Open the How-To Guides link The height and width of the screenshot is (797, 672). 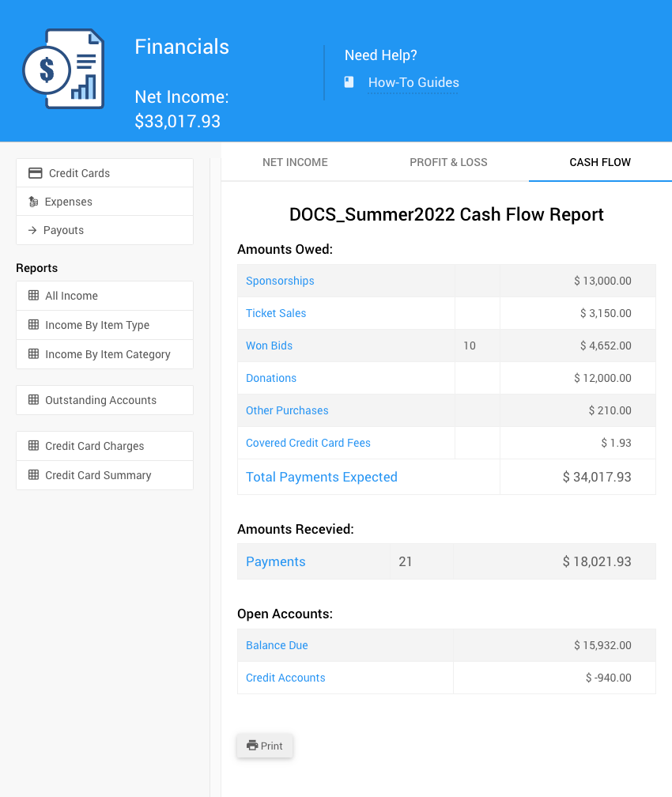click(413, 82)
